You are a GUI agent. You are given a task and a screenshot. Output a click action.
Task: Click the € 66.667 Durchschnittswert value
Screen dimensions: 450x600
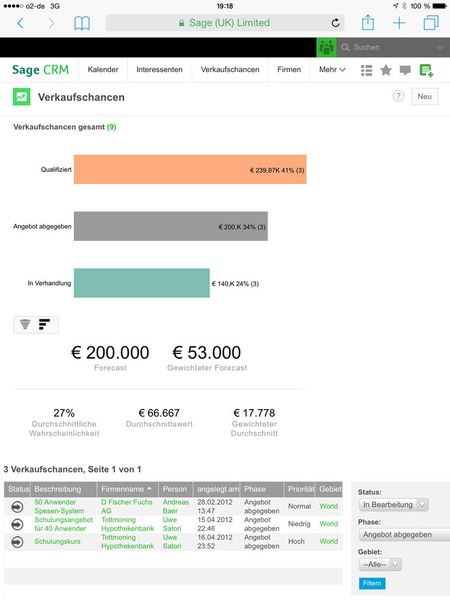coord(159,413)
